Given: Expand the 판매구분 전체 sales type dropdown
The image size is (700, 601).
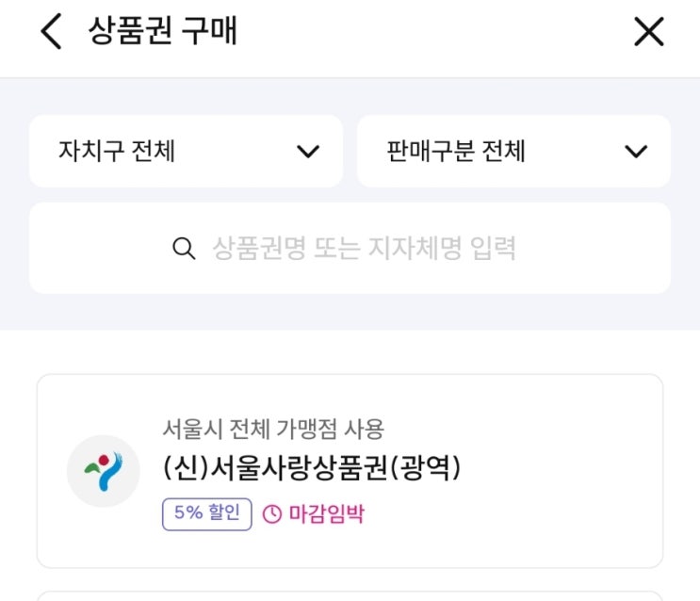Looking at the screenshot, I should (513, 151).
